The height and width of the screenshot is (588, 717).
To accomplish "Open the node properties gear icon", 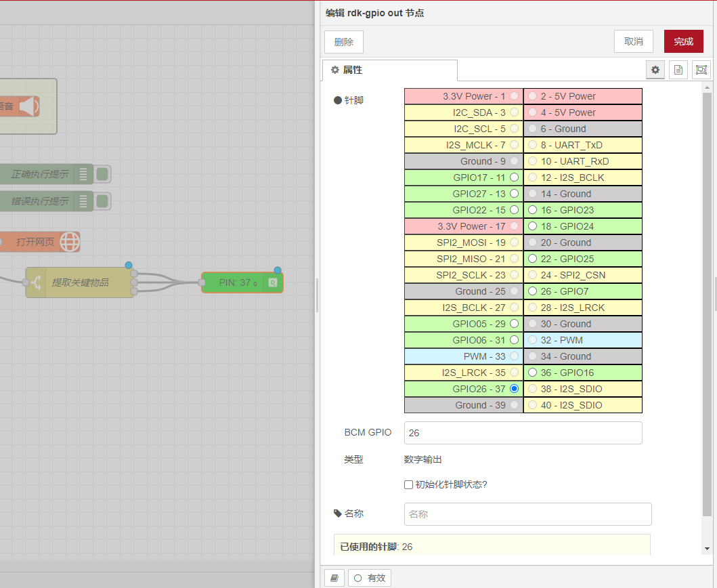I will pyautogui.click(x=655, y=70).
